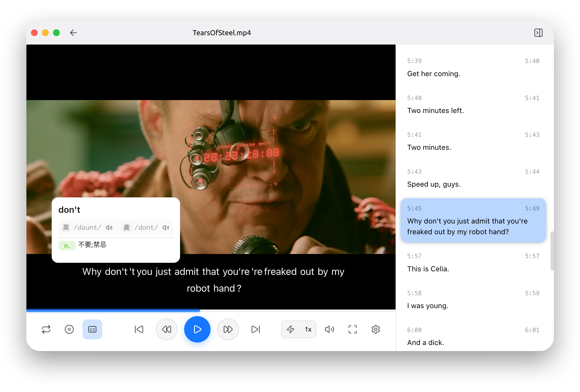Toggle auto-pause after each sentence
The width and height of the screenshot is (580, 392).
click(69, 329)
